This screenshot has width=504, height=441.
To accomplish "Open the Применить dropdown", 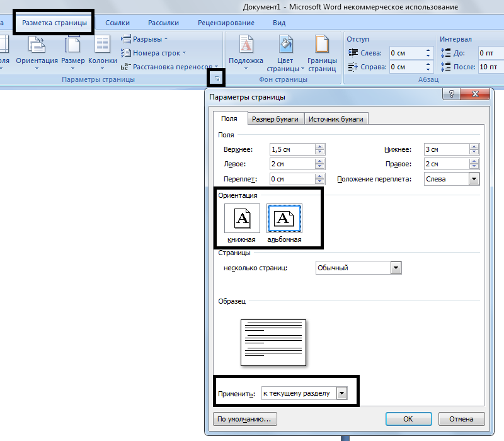I will click(341, 393).
